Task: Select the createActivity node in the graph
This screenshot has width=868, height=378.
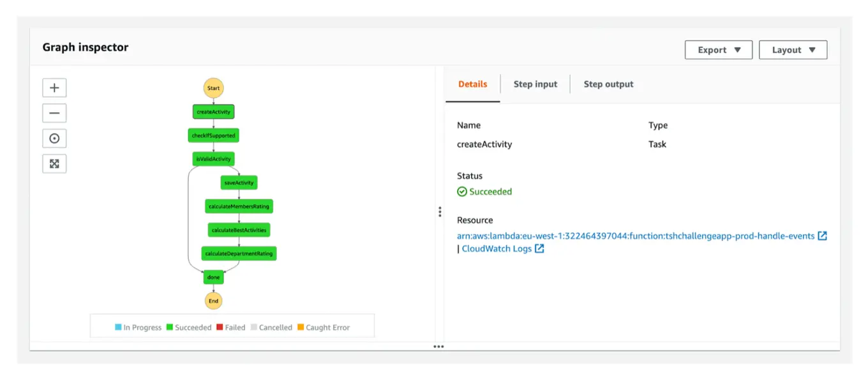Action: [213, 111]
